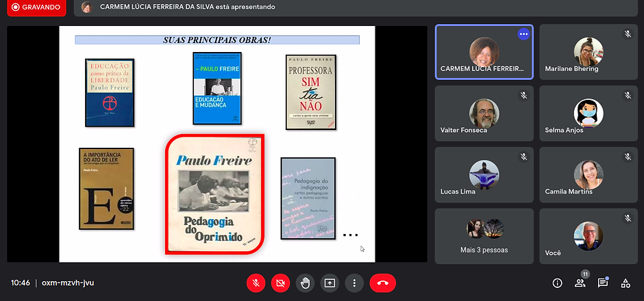This screenshot has width=644, height=301.
Task: Click the meeting code oxm-mzvh-jvu
Action: pos(68,283)
